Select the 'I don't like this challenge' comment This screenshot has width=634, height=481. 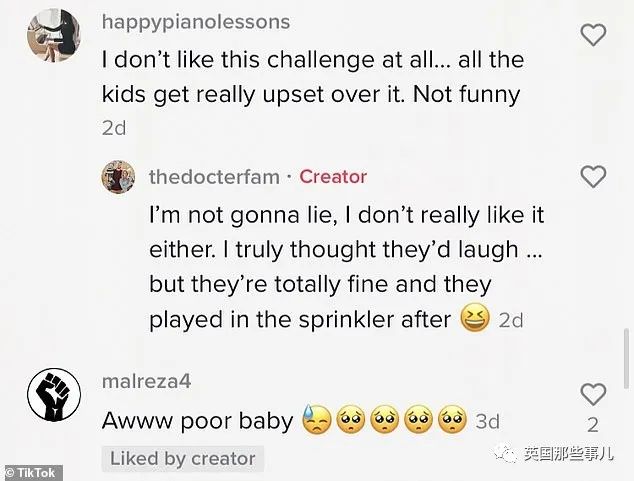tap(313, 77)
